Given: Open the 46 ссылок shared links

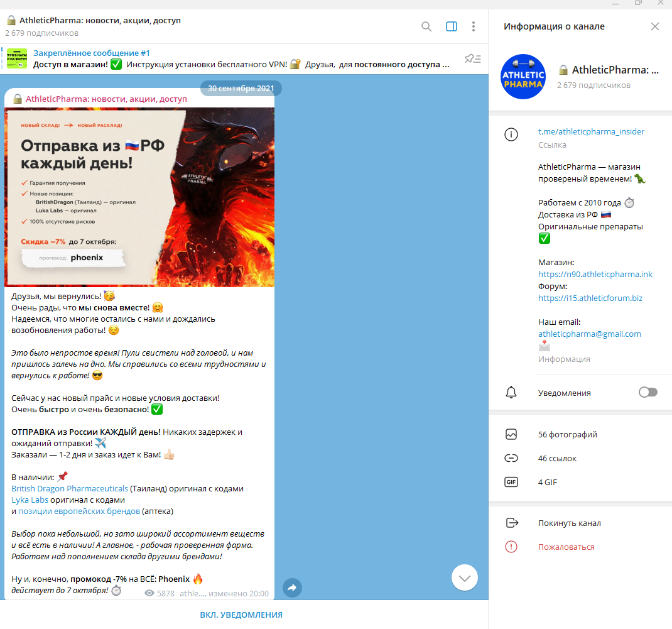Looking at the screenshot, I should [557, 458].
